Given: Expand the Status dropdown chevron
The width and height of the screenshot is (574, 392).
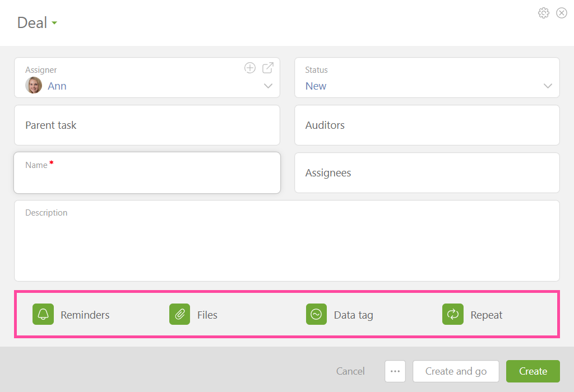Looking at the screenshot, I should [548, 86].
